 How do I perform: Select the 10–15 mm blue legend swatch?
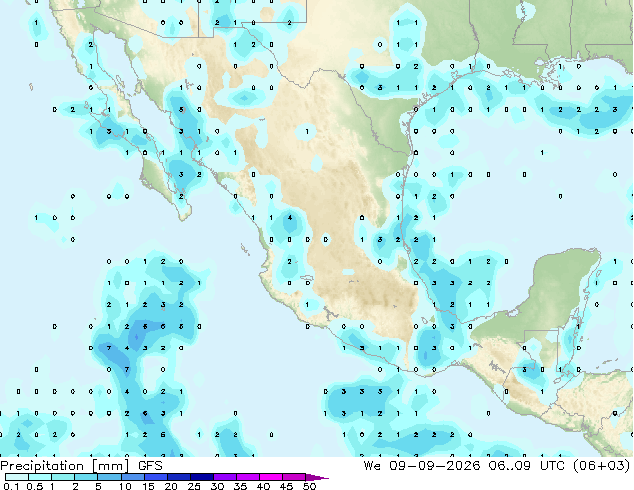click(x=133, y=477)
